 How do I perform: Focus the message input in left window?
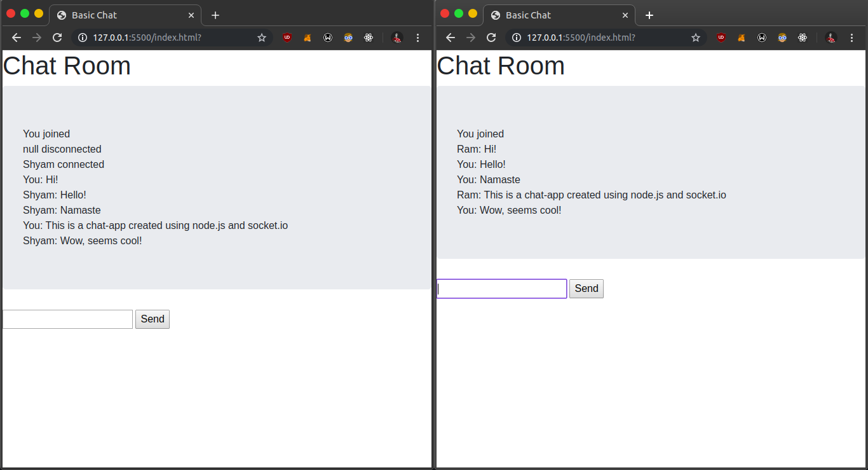pos(67,319)
